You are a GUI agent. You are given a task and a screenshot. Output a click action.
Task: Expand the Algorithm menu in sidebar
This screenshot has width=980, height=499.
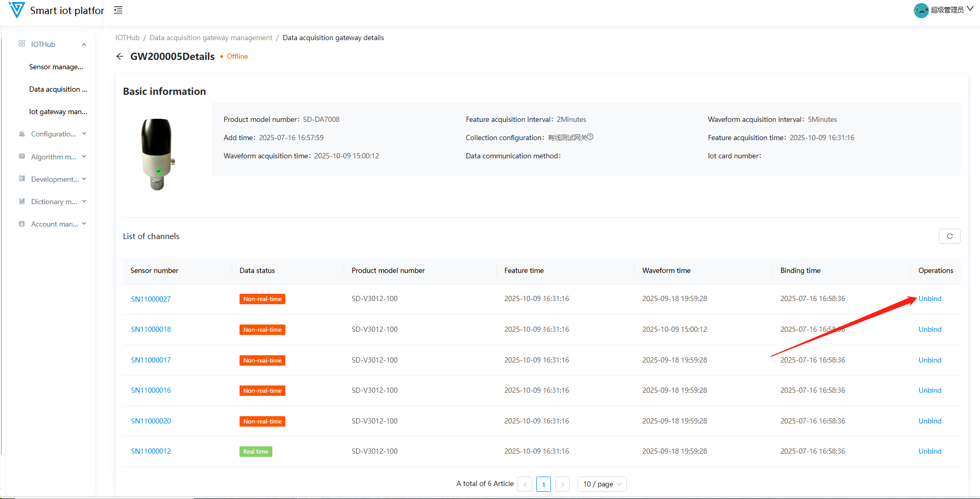pos(53,157)
